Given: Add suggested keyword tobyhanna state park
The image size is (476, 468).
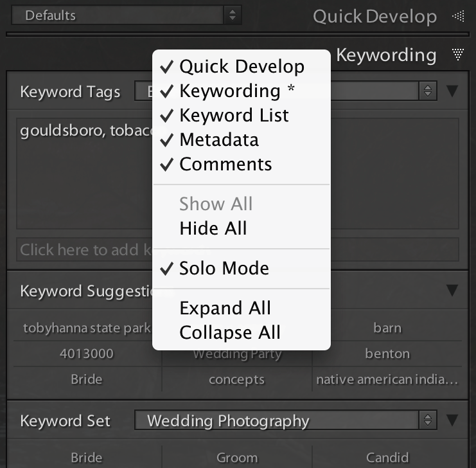Looking at the screenshot, I should (86, 328).
